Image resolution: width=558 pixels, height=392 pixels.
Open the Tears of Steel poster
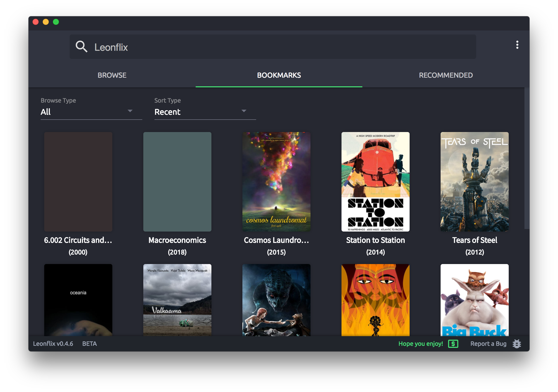(x=475, y=182)
